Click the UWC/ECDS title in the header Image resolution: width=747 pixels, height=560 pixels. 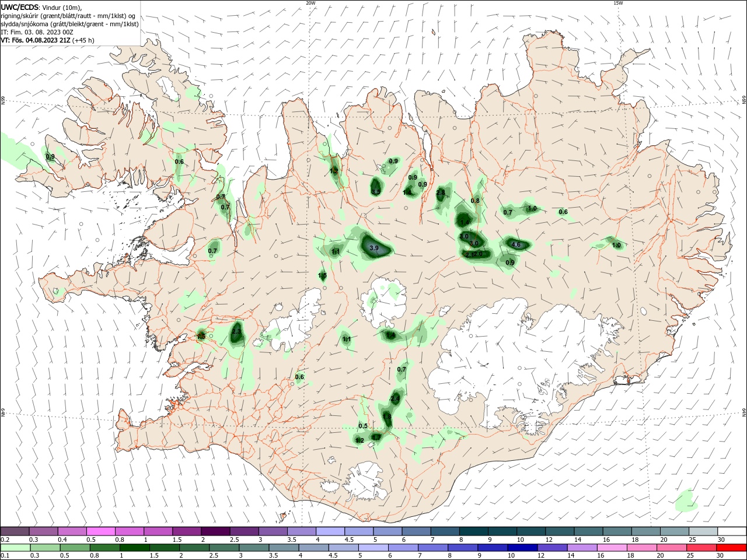[x=19, y=7]
